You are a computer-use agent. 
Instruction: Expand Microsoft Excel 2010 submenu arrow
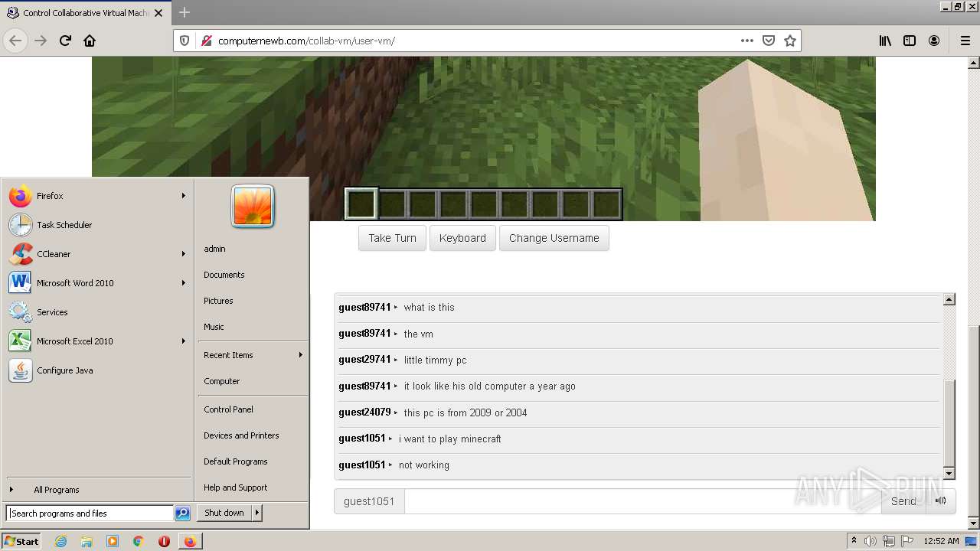tap(184, 341)
